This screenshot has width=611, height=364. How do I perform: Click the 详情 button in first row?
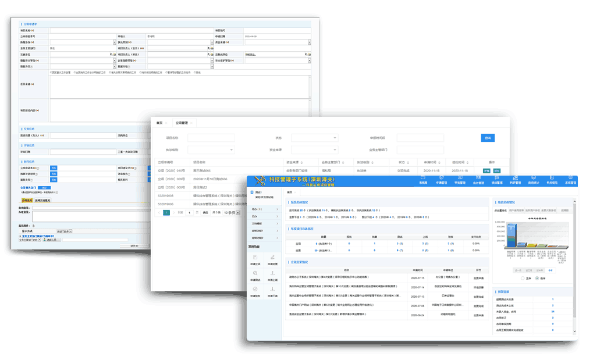[x=486, y=171]
